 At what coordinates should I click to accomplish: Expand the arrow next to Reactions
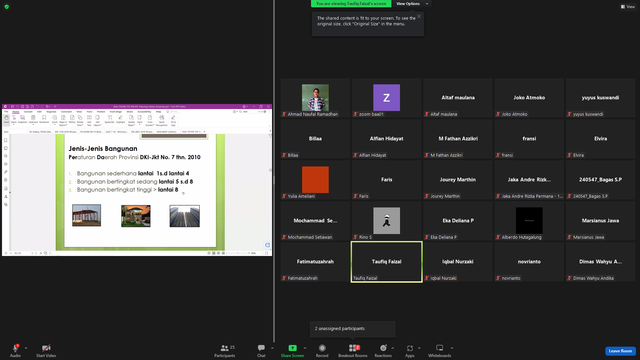tap(393, 348)
